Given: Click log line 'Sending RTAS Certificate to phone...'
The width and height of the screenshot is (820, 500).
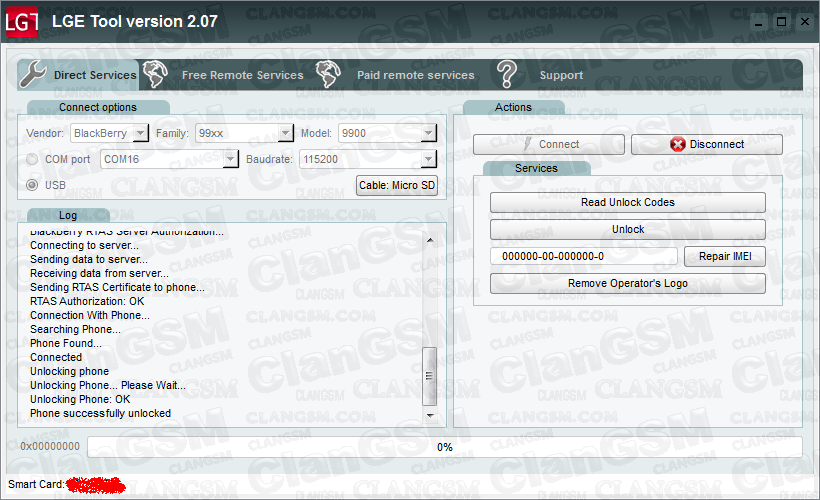Looking at the screenshot, I should 117,287.
